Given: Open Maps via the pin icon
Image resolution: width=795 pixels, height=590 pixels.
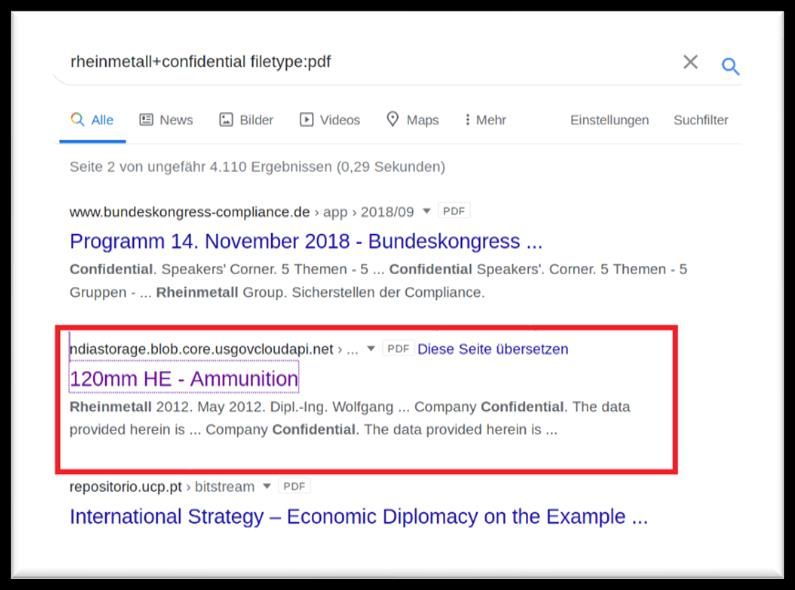Looking at the screenshot, I should click(392, 120).
